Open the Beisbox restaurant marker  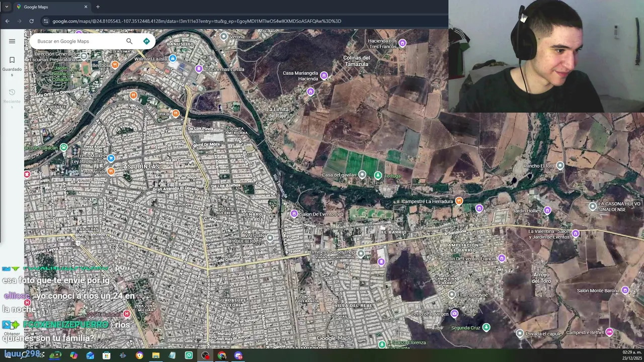pyautogui.click(x=115, y=65)
